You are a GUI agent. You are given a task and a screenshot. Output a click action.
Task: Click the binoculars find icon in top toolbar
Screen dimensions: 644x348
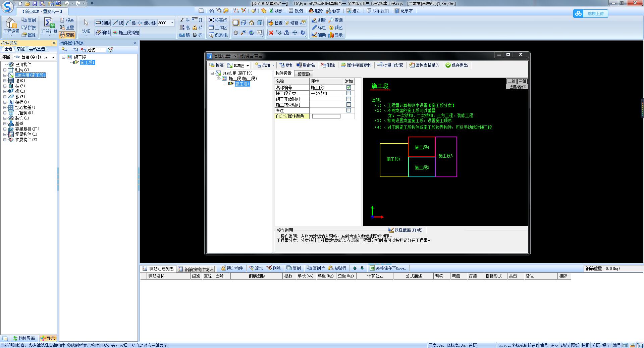click(x=211, y=11)
